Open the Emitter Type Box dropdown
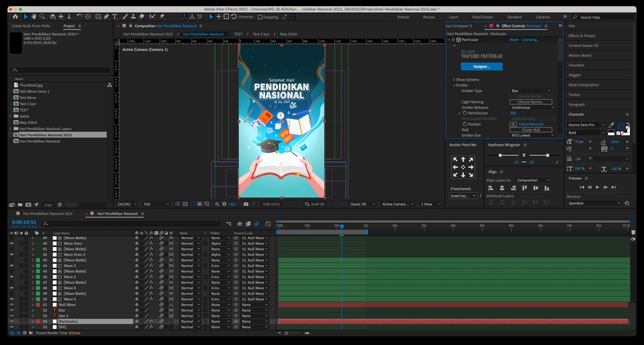The image size is (644, 345). point(531,91)
